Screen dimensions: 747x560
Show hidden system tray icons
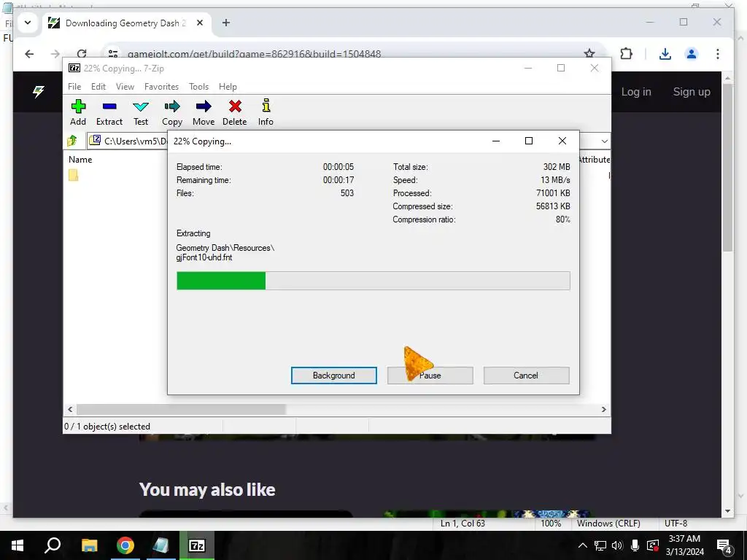(x=582, y=545)
